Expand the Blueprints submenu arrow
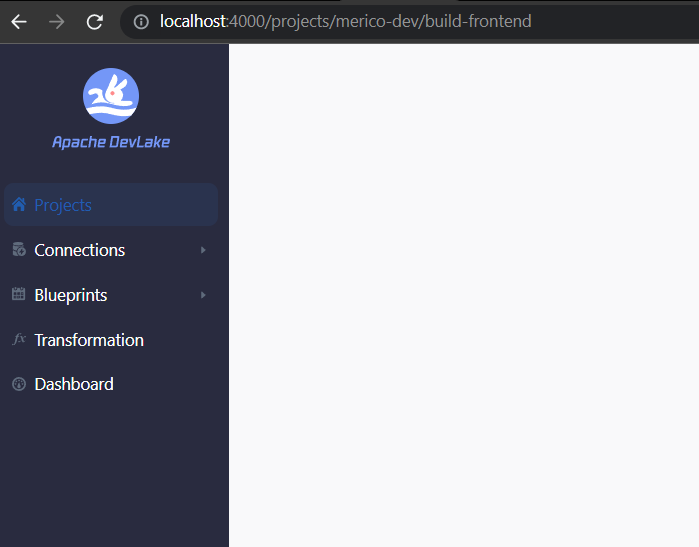The image size is (699, 547). tap(203, 295)
